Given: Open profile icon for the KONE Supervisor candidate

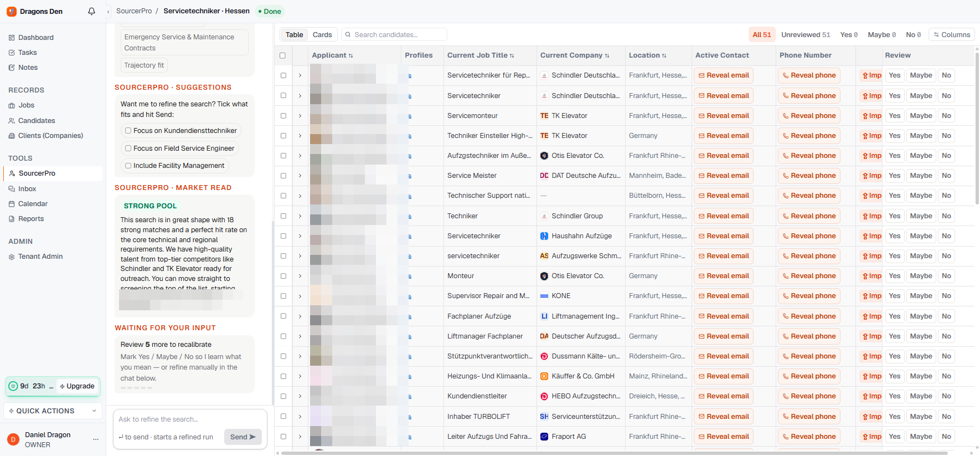Looking at the screenshot, I should click(410, 296).
